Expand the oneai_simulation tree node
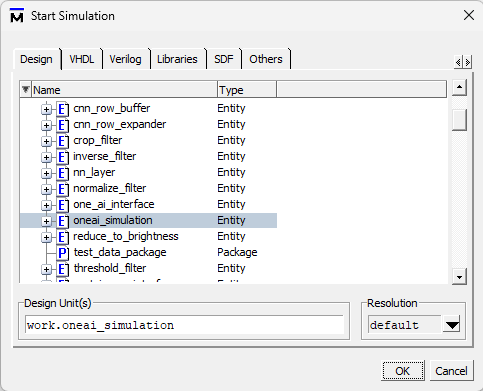 click(46, 221)
